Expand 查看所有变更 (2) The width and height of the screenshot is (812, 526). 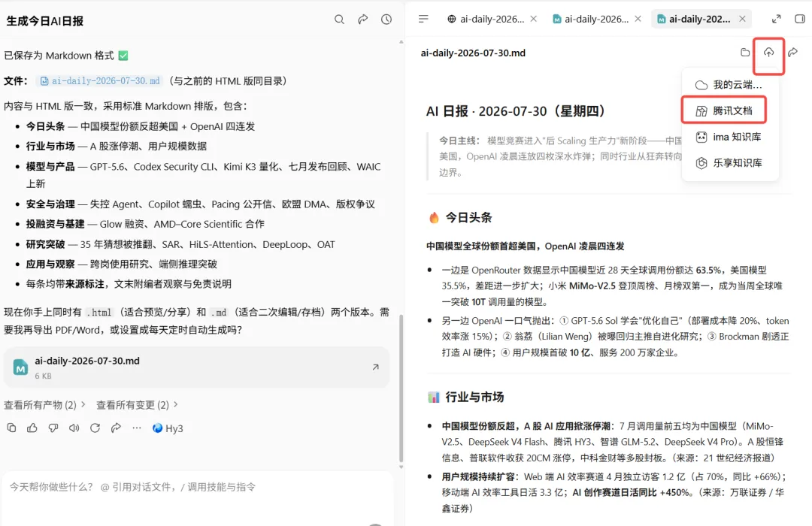[137, 405]
